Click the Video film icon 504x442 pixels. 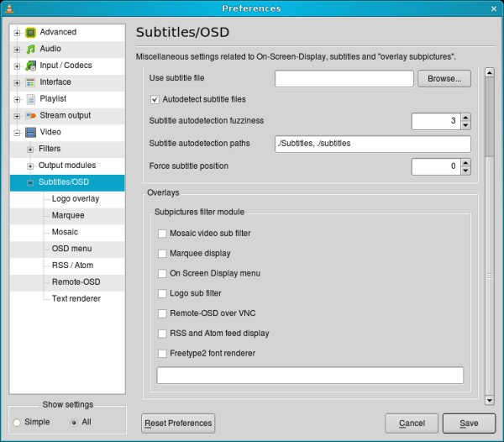(x=31, y=133)
